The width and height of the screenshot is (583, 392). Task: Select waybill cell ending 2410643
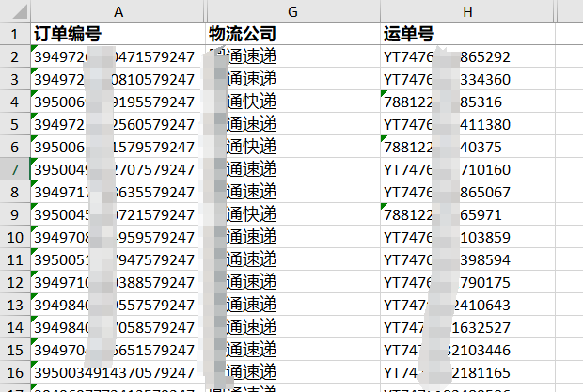467,306
